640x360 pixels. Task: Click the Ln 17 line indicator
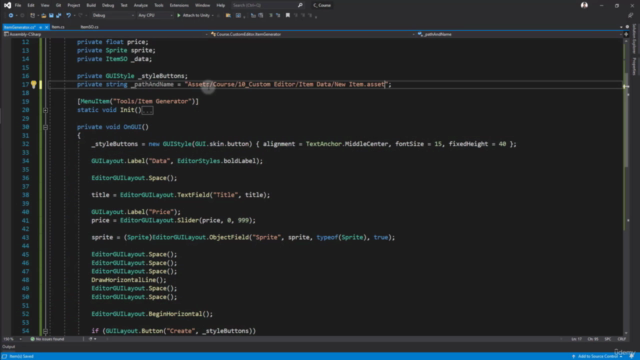(576, 339)
